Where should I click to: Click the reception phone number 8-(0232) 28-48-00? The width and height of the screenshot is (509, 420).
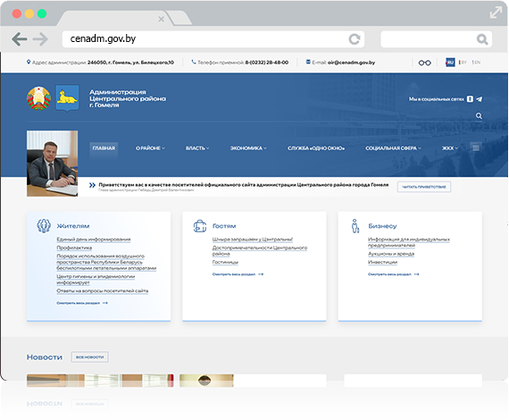(x=266, y=63)
